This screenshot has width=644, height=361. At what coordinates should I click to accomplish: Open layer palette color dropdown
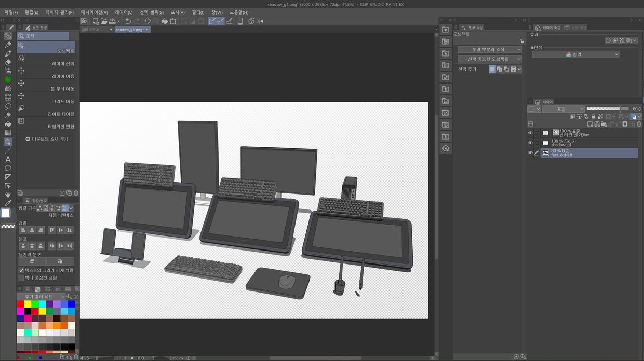tap(534, 109)
